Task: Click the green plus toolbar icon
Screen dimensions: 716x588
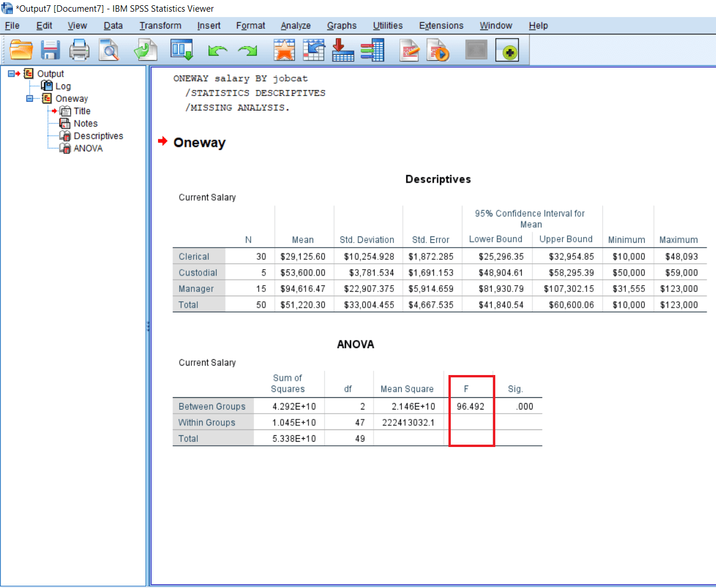Action: [507, 51]
